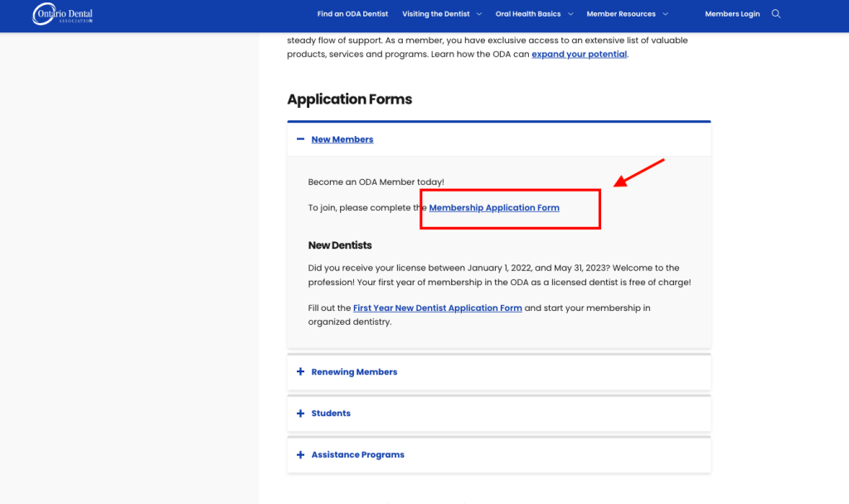This screenshot has width=849, height=504.
Task: Go to Members Login
Action: pyautogui.click(x=732, y=14)
